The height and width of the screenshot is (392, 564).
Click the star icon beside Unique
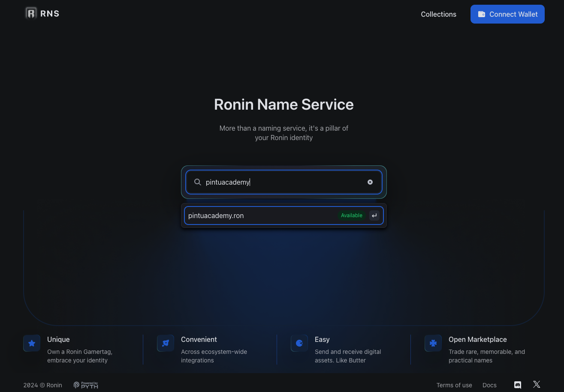(x=32, y=343)
